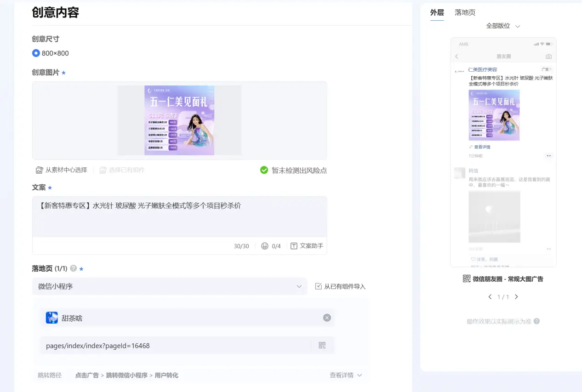Screen dimensions: 582x392
Task: Open the ellipsis menu on the preview ad
Action: click(549, 156)
